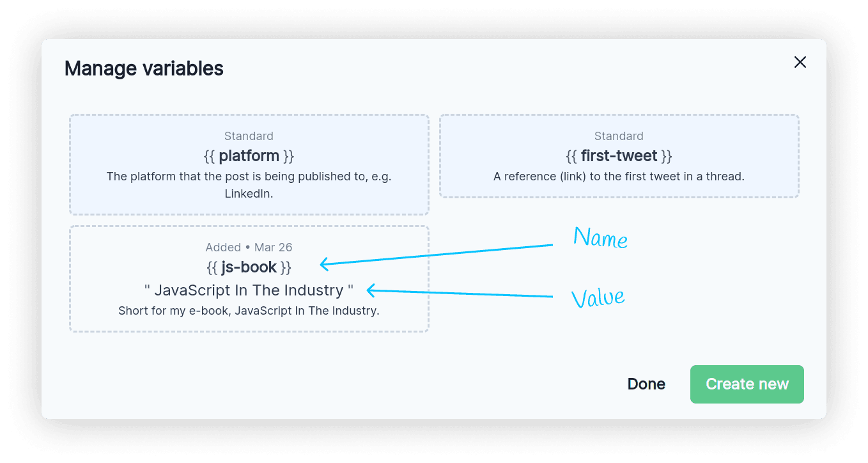Click the {{ platform }} variable name

[249, 156]
